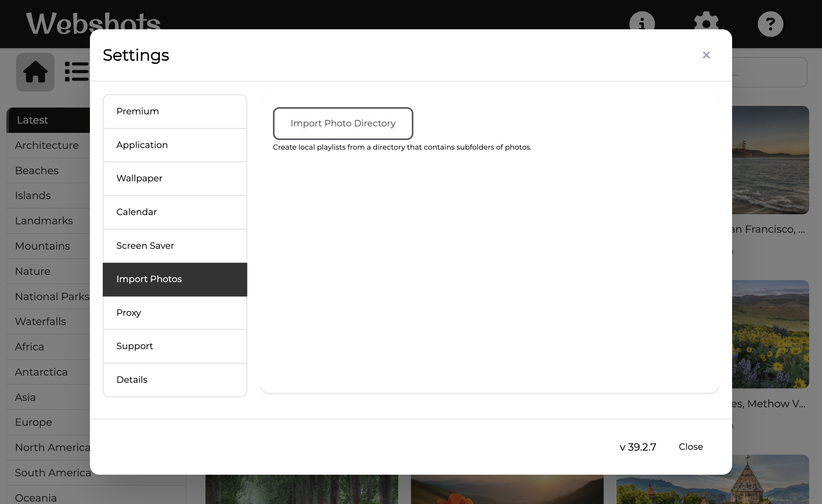
Task: Go to the home icon button
Action: click(35, 72)
